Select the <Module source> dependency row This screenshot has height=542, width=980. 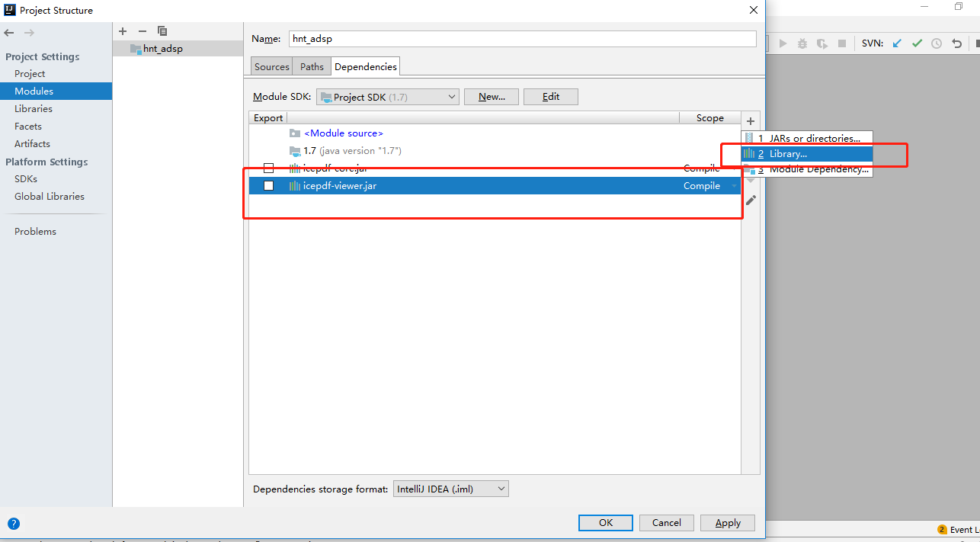pyautogui.click(x=495, y=133)
